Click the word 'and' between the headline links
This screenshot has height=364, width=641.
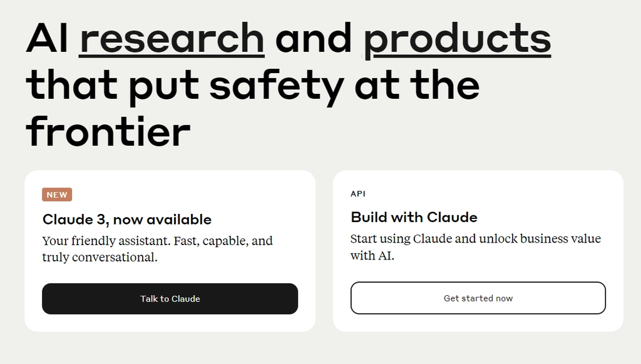click(x=314, y=38)
